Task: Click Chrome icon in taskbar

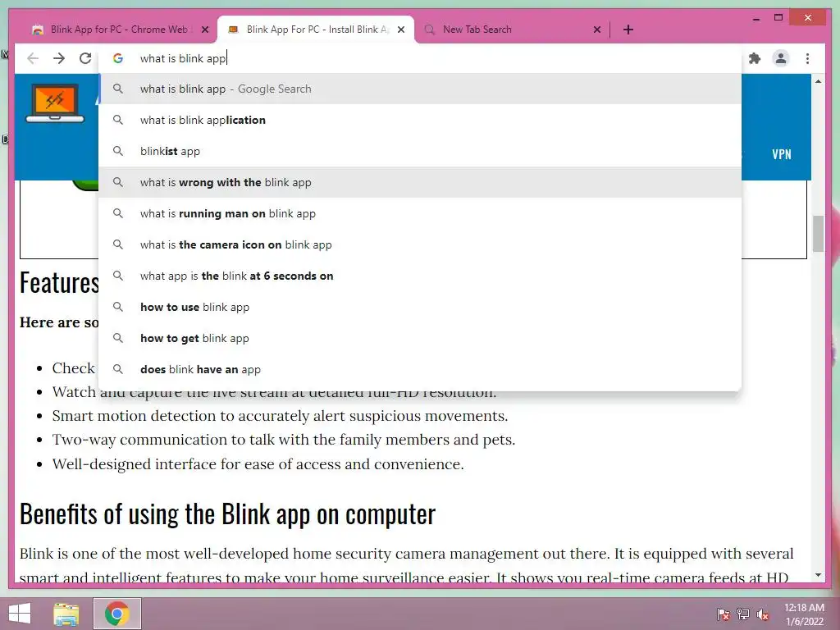Action: point(116,614)
